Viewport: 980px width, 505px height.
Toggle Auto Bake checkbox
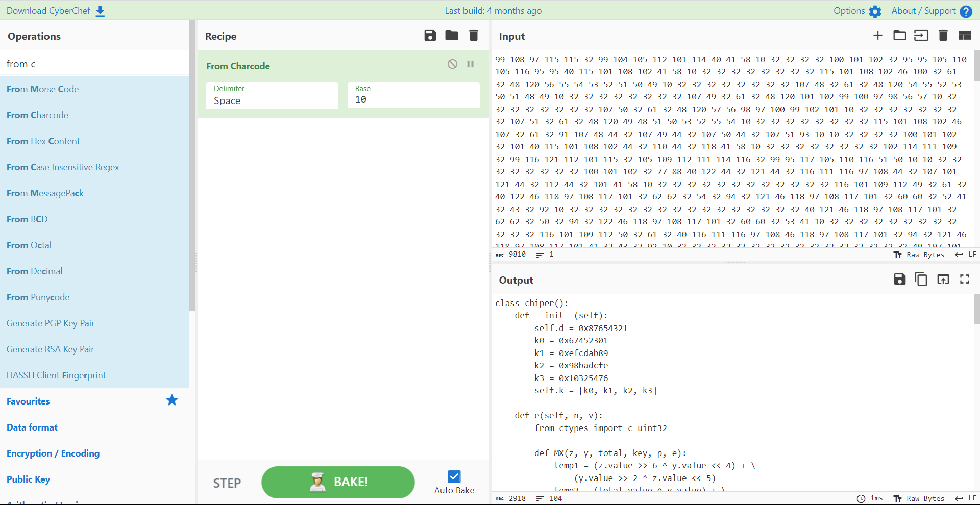(x=454, y=476)
